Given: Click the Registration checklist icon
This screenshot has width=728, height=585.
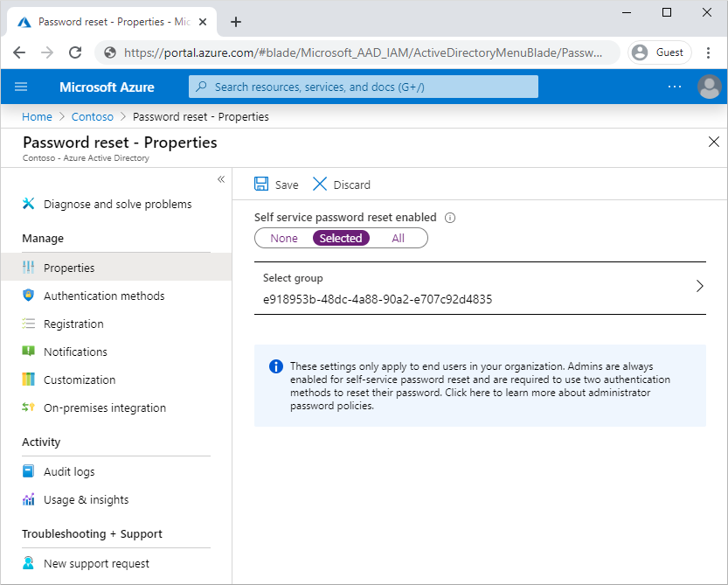Looking at the screenshot, I should [28, 324].
